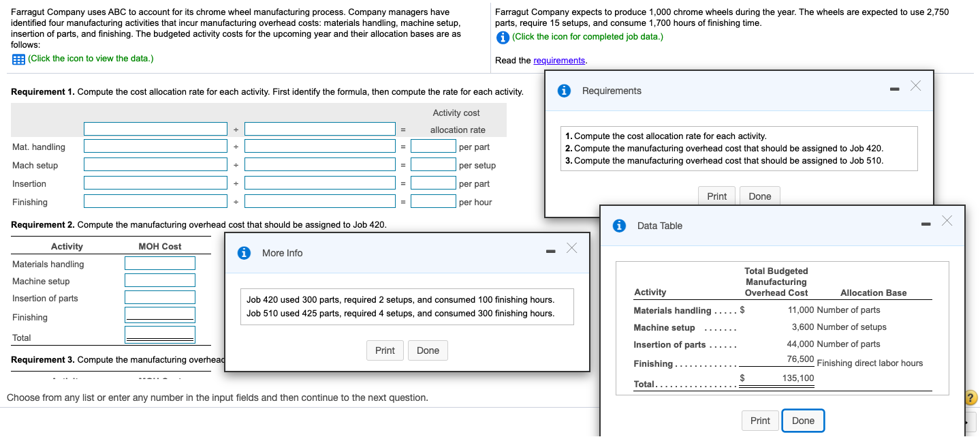The height and width of the screenshot is (437, 980).
Task: Click Mach setup rate per setup field
Action: pyautogui.click(x=433, y=164)
